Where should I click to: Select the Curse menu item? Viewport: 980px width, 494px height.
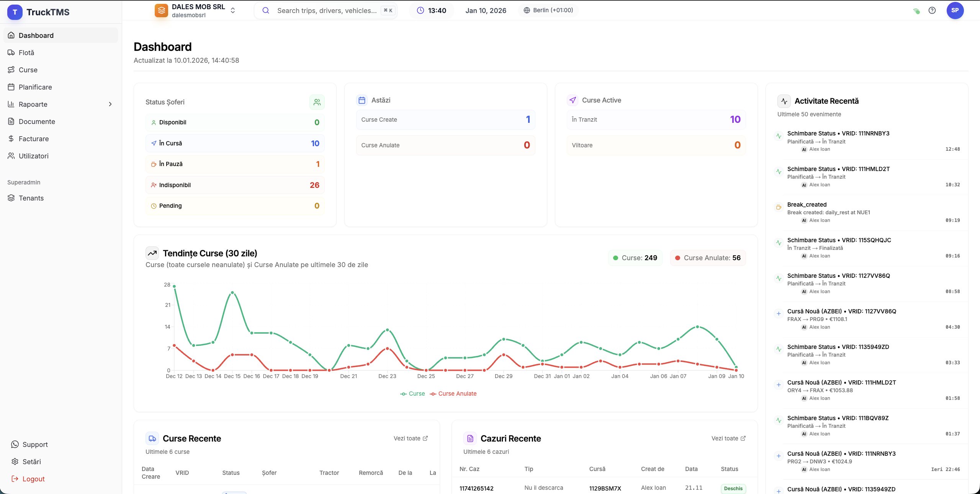[28, 70]
